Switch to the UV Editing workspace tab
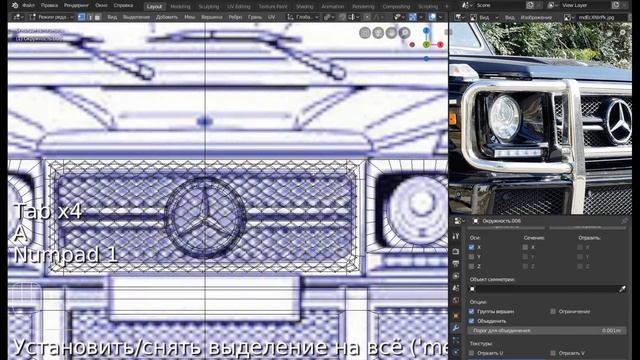This screenshot has width=640, height=360. (x=239, y=7)
